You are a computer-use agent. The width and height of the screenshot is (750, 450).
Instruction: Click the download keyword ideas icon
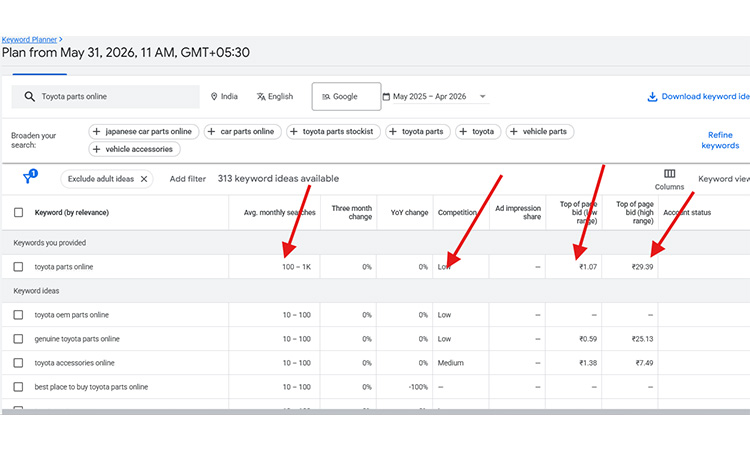pyautogui.click(x=652, y=97)
